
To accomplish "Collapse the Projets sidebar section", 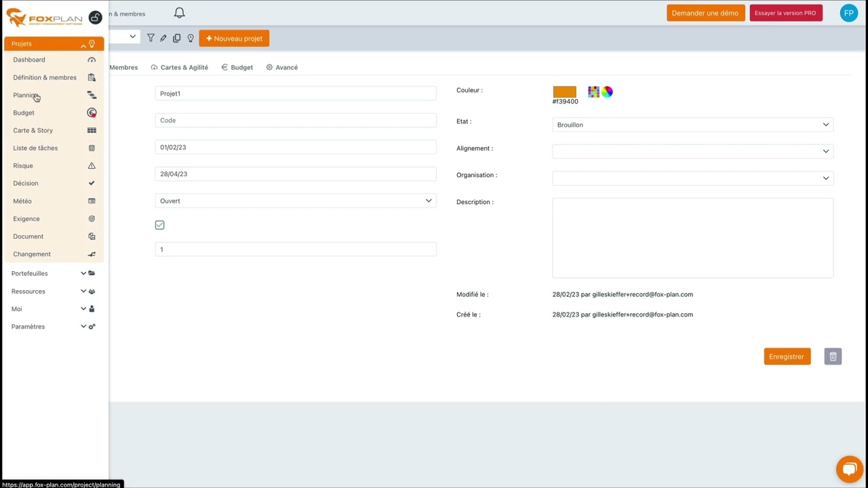I will (x=54, y=43).
